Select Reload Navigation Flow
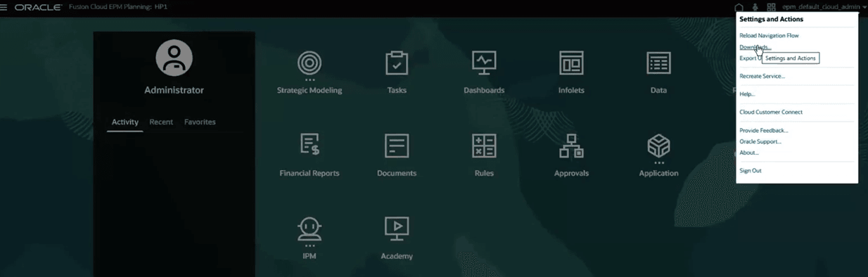The height and width of the screenshot is (277, 868). coord(769,35)
